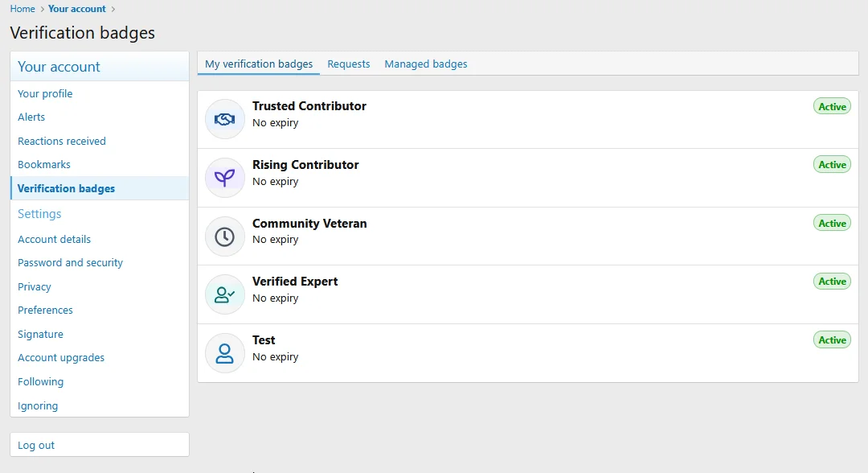This screenshot has height=473, width=868.
Task: Click the Community Veteran clock badge icon
Action: pos(225,236)
